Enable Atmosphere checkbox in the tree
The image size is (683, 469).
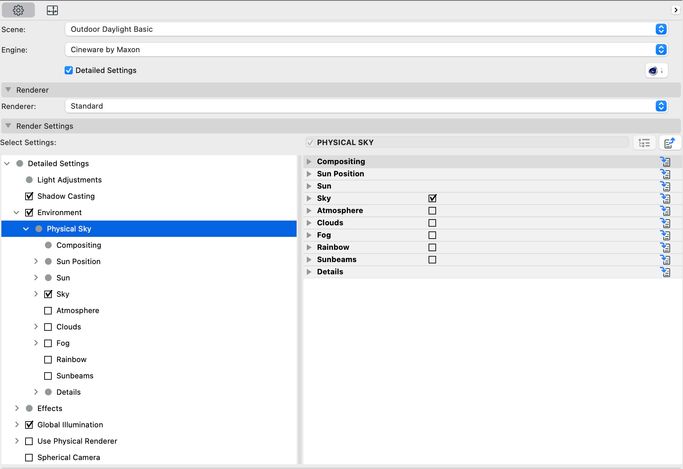[x=48, y=310]
